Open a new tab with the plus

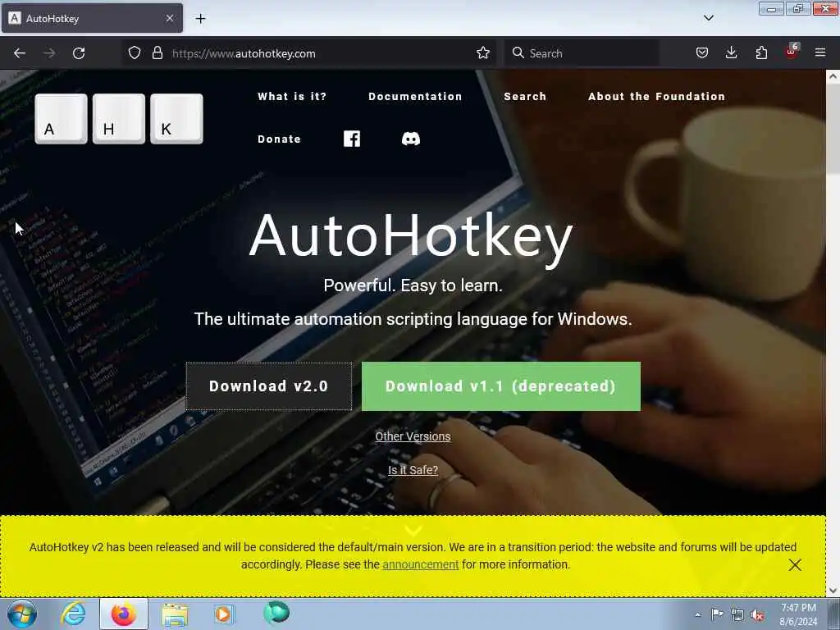pos(200,19)
